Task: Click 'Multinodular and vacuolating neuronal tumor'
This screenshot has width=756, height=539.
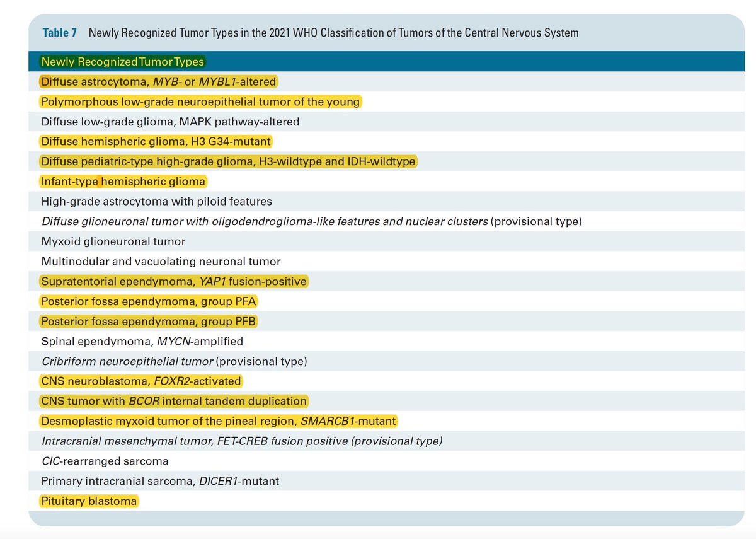Action: coord(161,261)
